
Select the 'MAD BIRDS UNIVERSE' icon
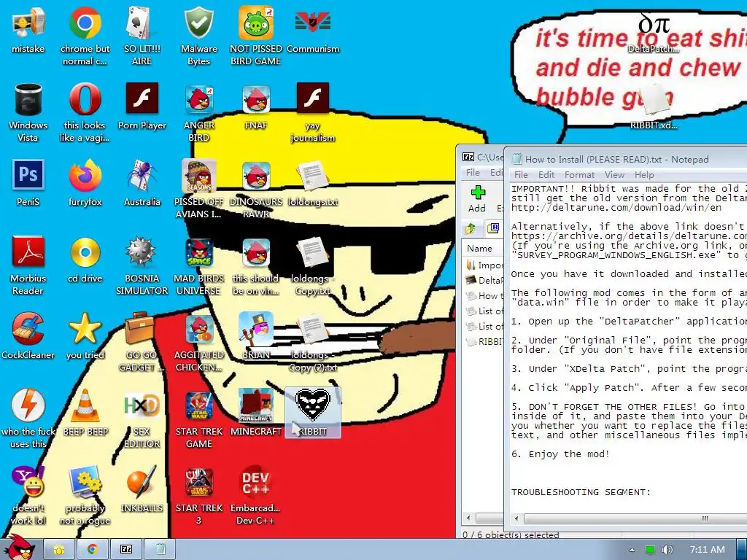pyautogui.click(x=199, y=265)
